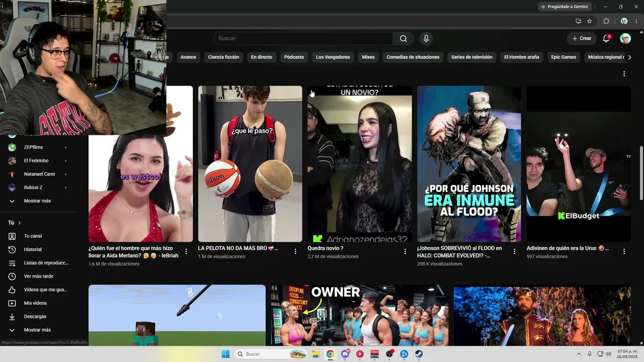The width and height of the screenshot is (644, 362).
Task: Select the Pódcasts filter chip
Action: 294,57
